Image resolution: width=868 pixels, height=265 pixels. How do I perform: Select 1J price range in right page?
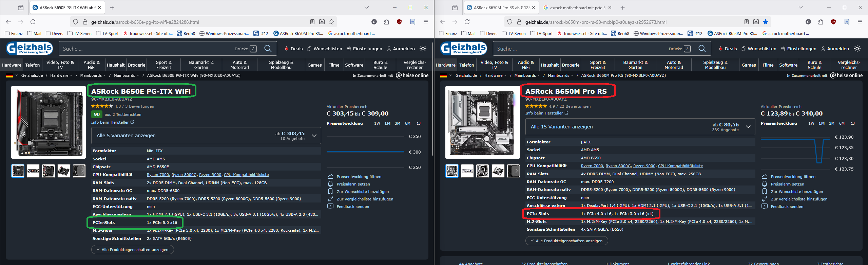point(853,123)
